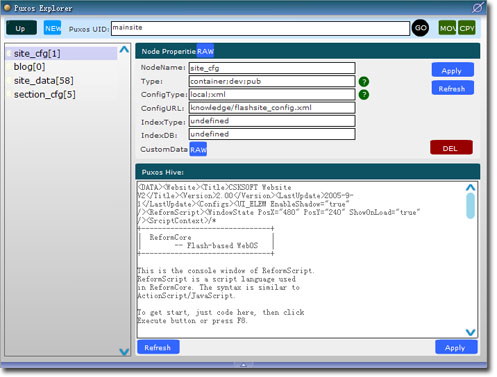Select blog[0] in node list

pyautogui.click(x=29, y=67)
